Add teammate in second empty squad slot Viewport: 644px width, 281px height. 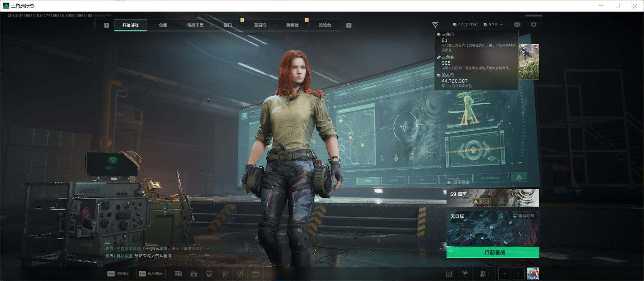click(518, 274)
